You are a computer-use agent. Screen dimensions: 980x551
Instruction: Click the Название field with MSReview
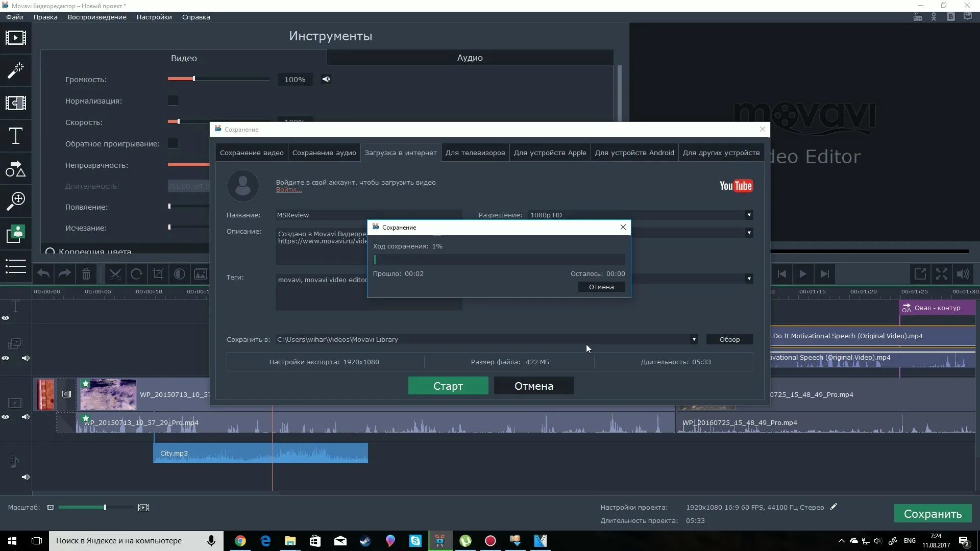click(369, 215)
